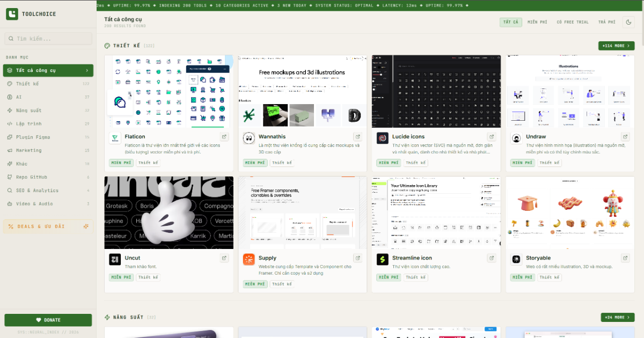Viewport: 644px width, 338px height.
Task: Filter by Có free trial tab
Action: click(x=573, y=22)
